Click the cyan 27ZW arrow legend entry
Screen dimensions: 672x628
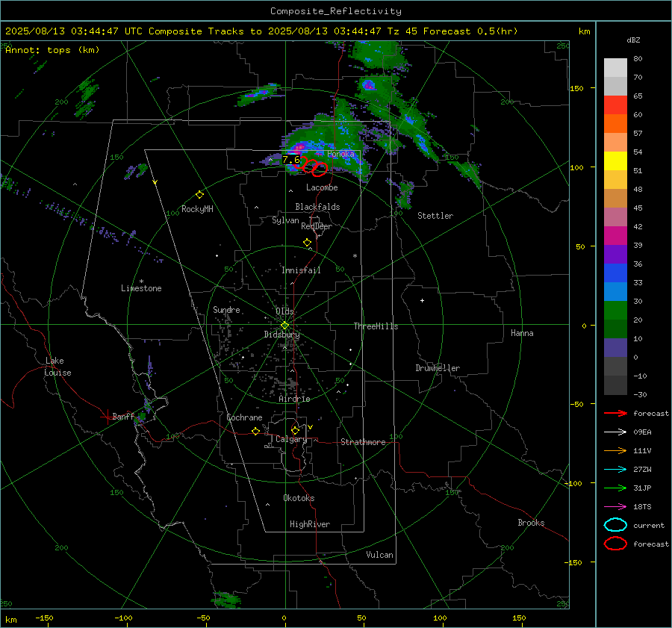coord(615,470)
